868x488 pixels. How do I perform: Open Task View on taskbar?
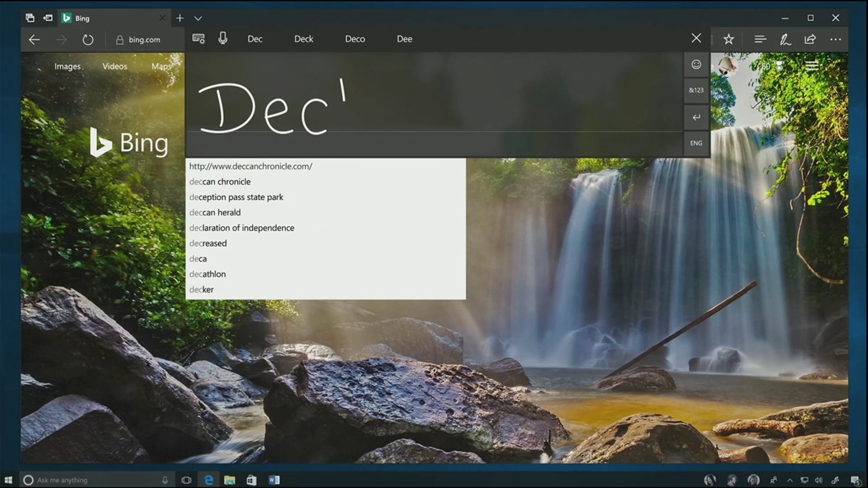186,480
